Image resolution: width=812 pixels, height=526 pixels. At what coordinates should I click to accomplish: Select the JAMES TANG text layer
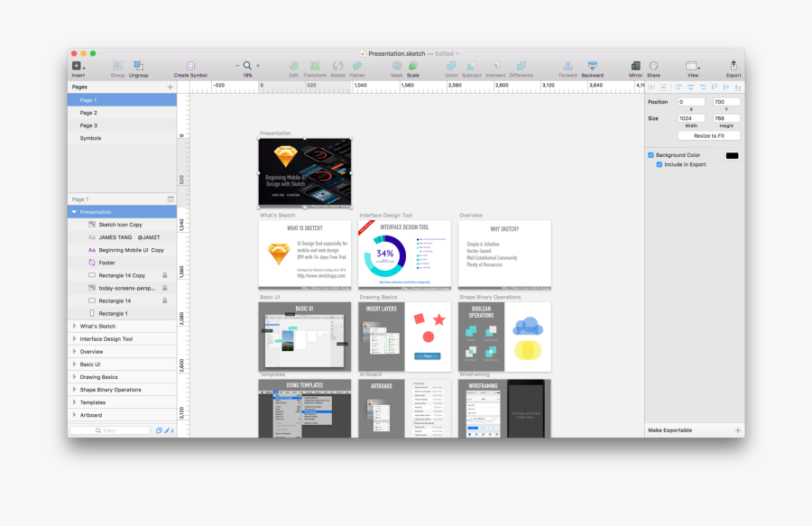[122, 237]
